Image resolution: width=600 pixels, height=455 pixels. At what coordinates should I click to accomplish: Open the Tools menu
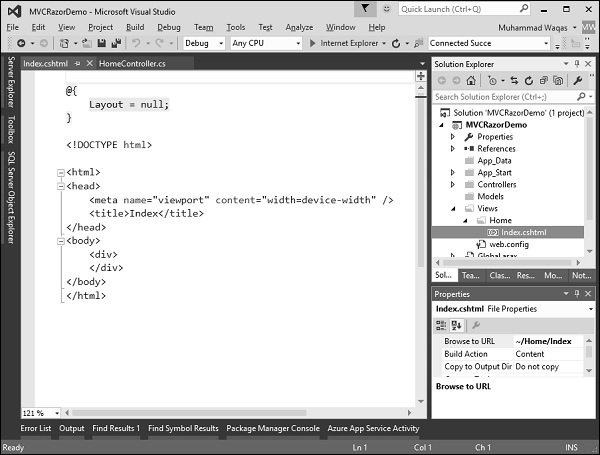point(236,27)
